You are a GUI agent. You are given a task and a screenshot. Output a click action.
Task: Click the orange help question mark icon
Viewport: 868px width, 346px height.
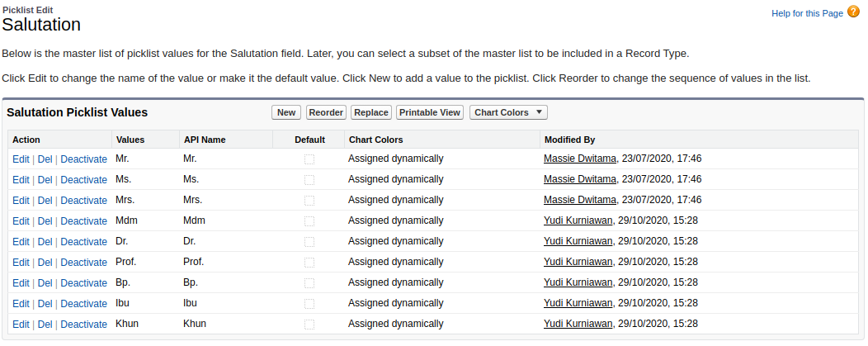click(x=854, y=12)
